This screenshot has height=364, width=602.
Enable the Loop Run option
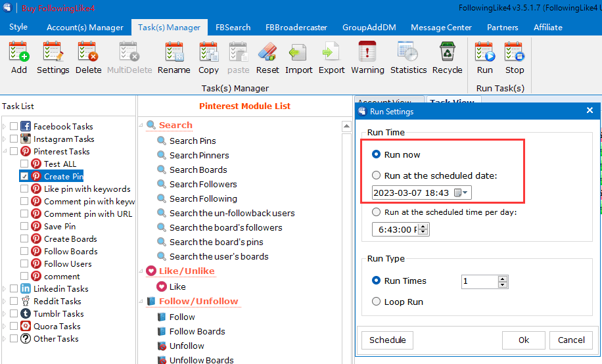377,302
